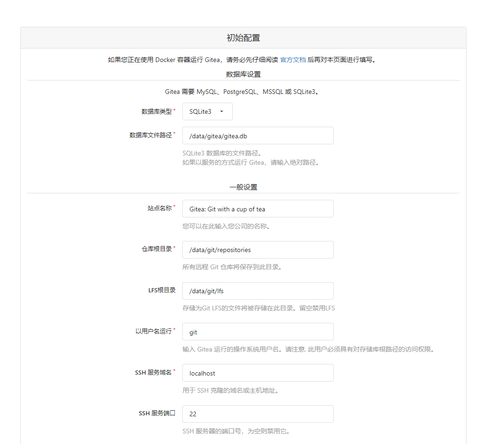Click into the LFS根目录 field
504x444 pixels.
258,291
